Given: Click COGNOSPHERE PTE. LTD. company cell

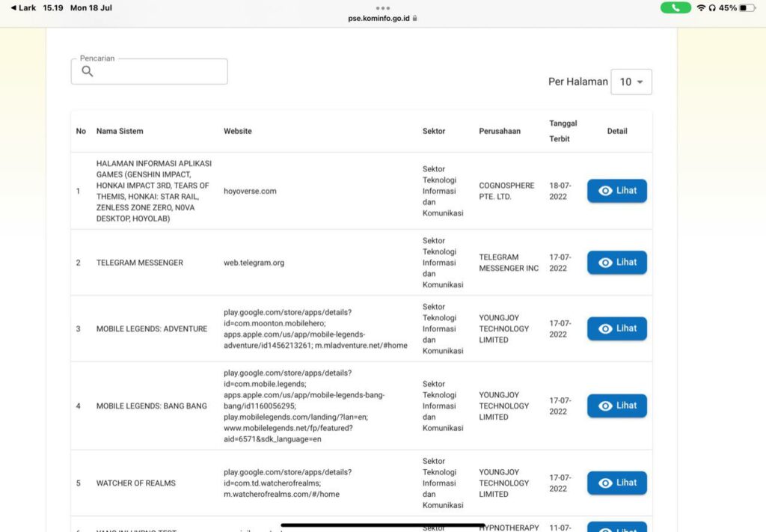Looking at the screenshot, I should point(506,191).
